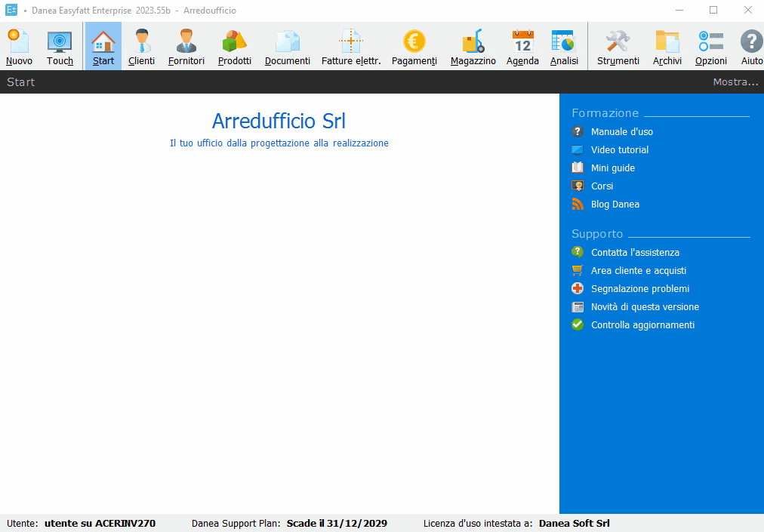Viewport: 764px width, 532px height.
Task: Click the Mini guide book icon
Action: pyautogui.click(x=578, y=168)
